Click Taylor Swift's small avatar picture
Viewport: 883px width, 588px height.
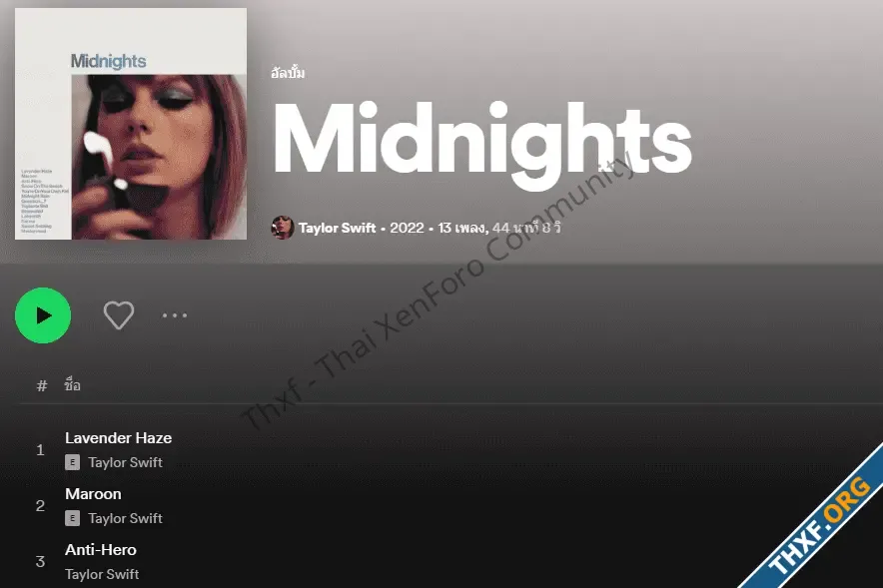click(x=283, y=228)
